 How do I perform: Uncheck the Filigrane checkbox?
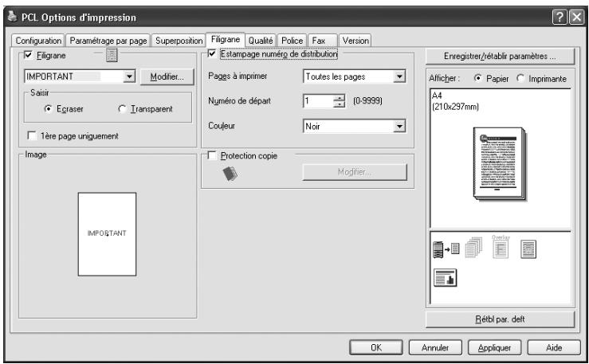pos(28,55)
